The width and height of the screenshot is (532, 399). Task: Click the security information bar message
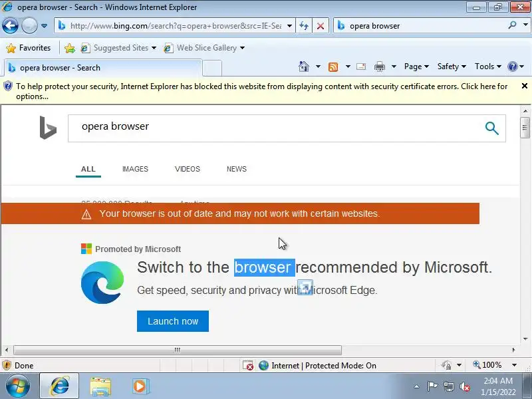pos(261,91)
